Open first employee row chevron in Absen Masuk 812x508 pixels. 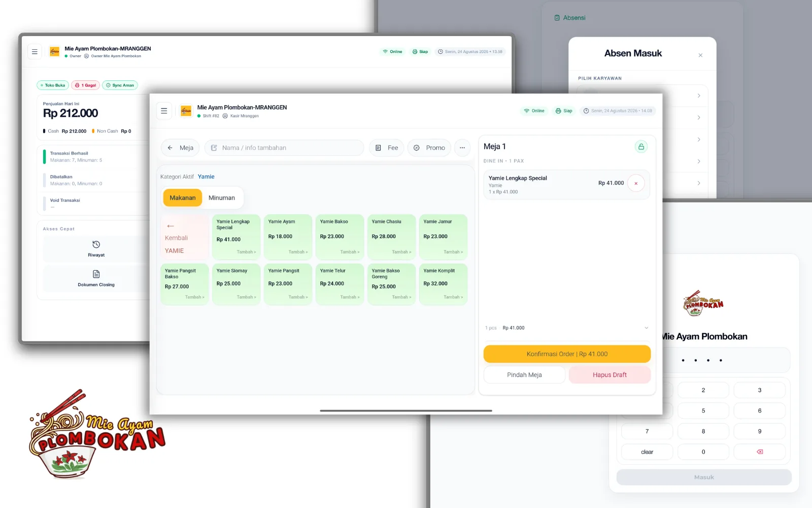coord(699,96)
